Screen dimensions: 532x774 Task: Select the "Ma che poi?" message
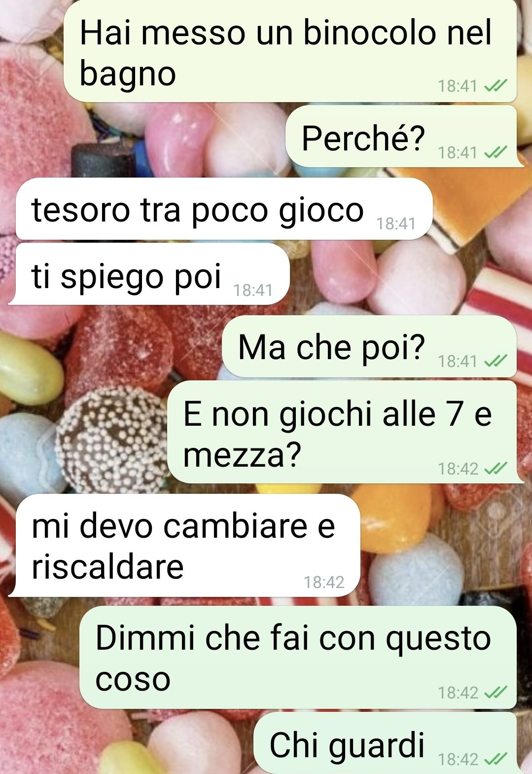point(369,347)
